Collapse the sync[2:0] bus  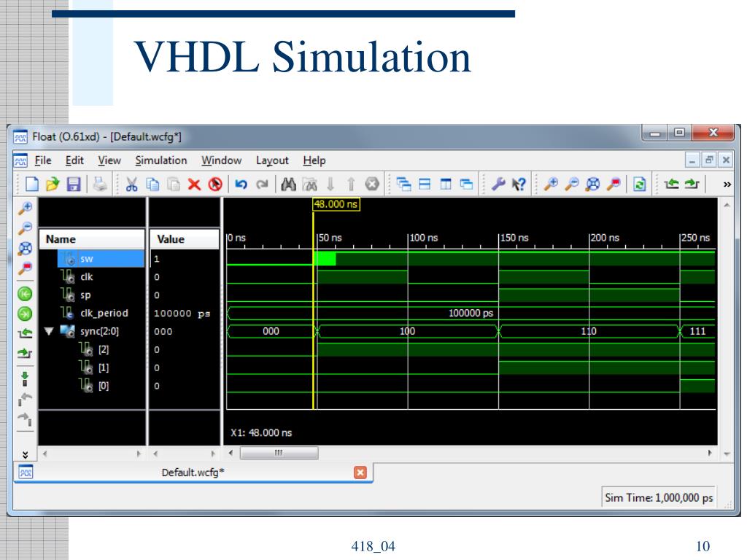coord(49,330)
